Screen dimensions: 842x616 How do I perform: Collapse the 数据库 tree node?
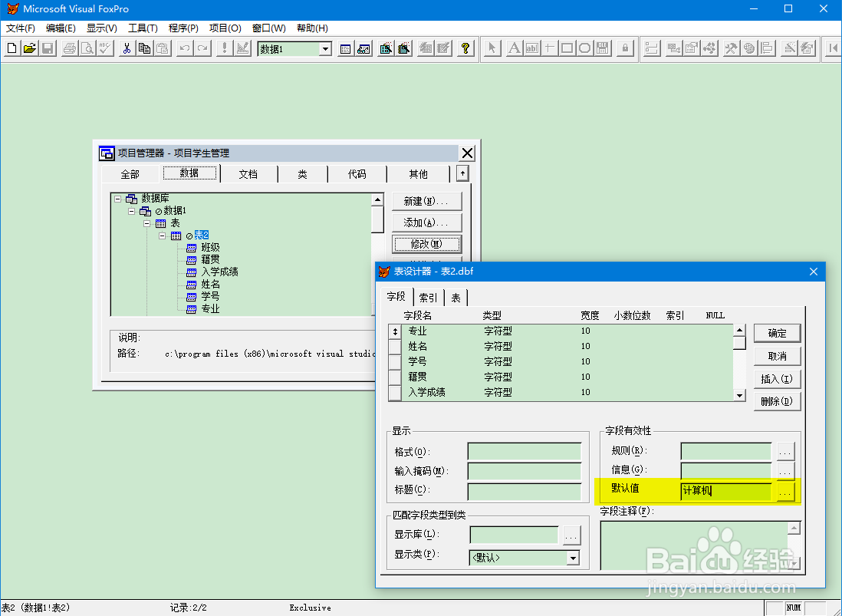117,199
